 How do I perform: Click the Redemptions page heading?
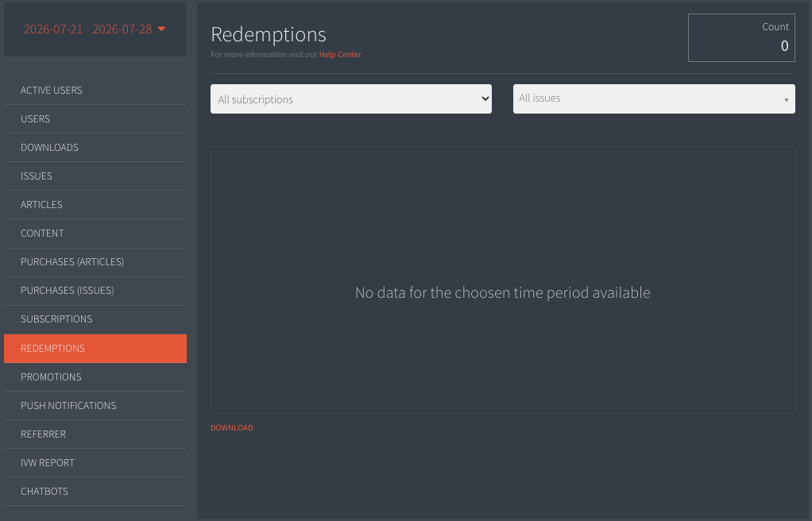tap(269, 35)
